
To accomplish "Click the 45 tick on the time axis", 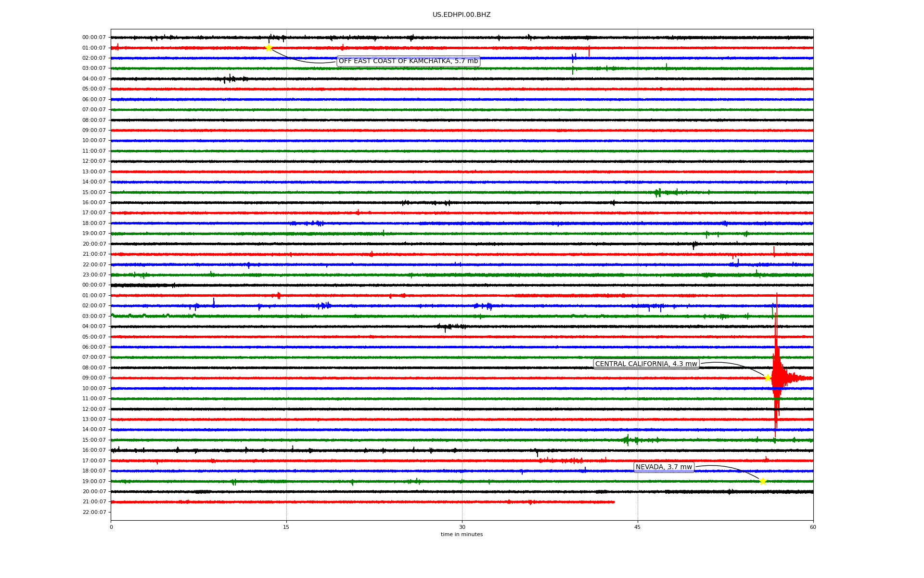I will tap(638, 527).
